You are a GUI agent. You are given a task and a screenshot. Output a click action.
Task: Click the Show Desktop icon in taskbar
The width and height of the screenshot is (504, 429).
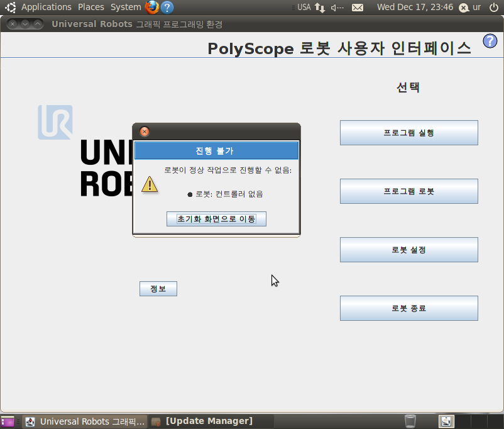[x=8, y=421]
